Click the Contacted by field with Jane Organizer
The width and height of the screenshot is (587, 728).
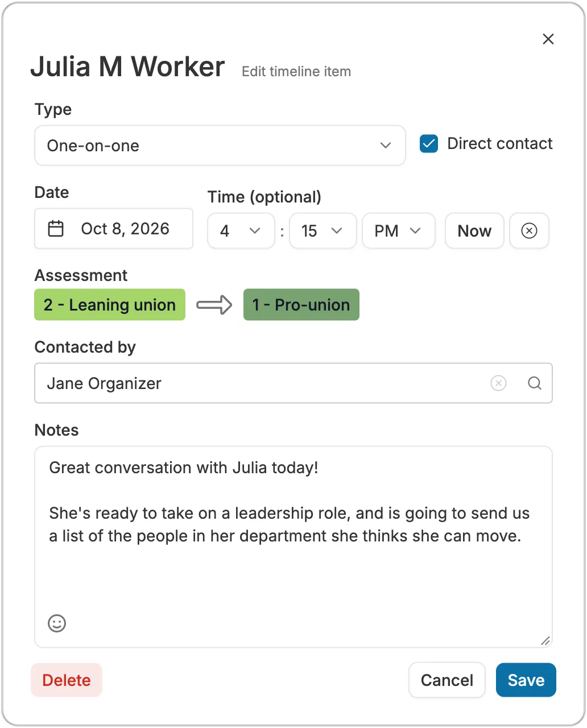click(x=293, y=383)
